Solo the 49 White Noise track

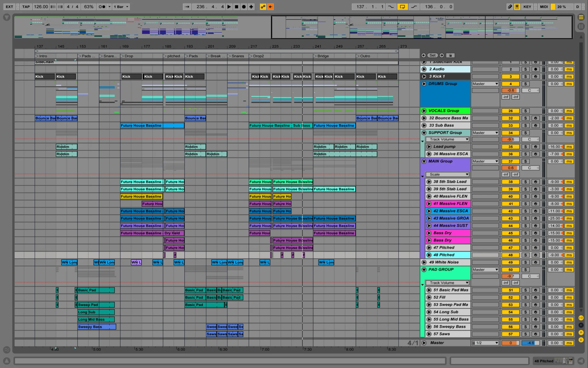tap(525, 262)
